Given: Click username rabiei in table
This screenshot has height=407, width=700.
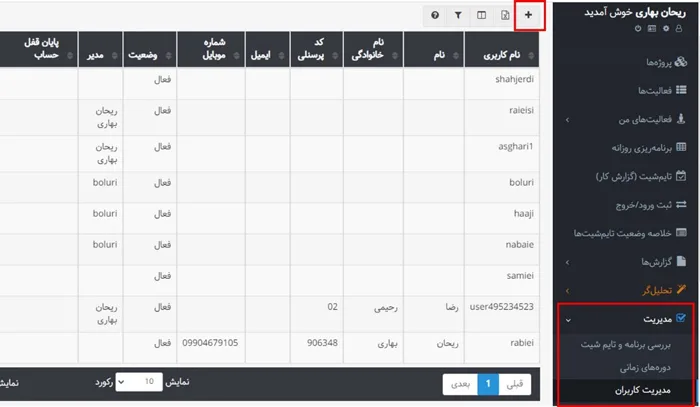Looking at the screenshot, I should (x=522, y=343).
